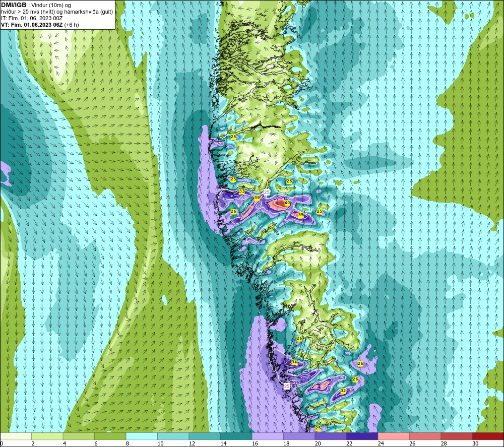This screenshot has height=447, width=504.
Task: Select the 4–6 m/s legend swatch
Action: pyautogui.click(x=79, y=436)
